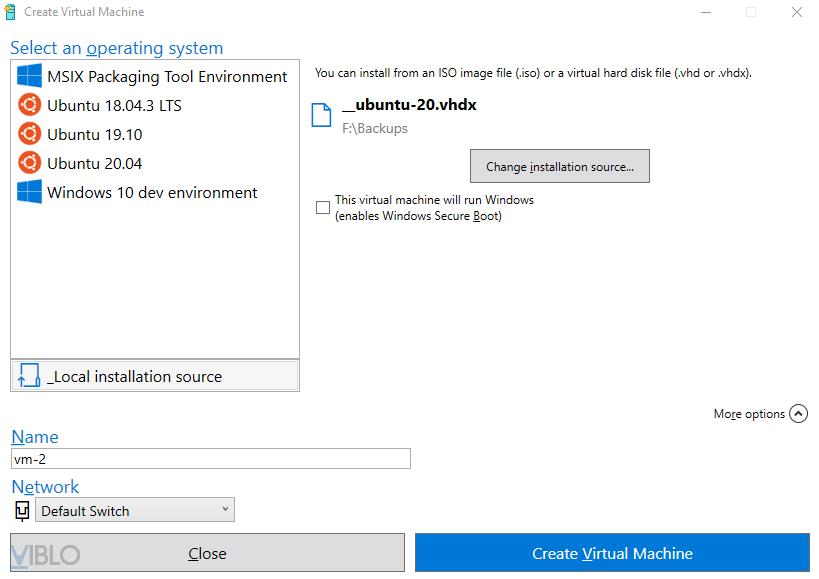The image size is (819, 579).
Task: Collapse the More options chevron
Action: coord(798,414)
